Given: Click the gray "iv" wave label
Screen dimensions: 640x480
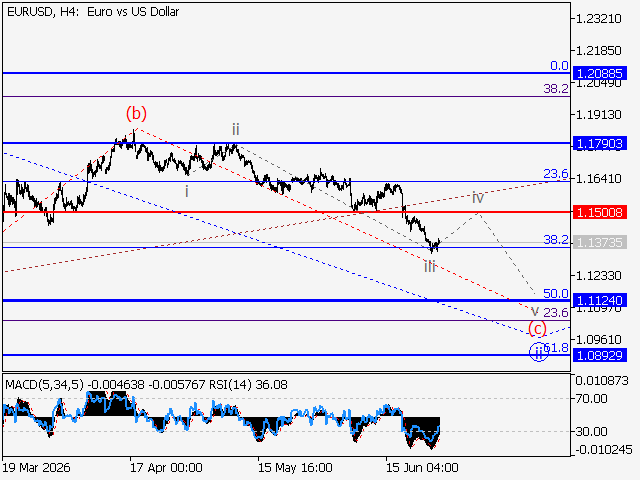Looking at the screenshot, I should click(478, 198).
